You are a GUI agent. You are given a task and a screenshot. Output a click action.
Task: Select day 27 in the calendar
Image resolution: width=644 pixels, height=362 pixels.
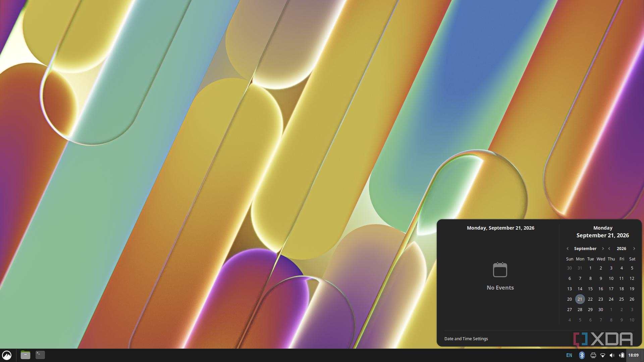570,310
